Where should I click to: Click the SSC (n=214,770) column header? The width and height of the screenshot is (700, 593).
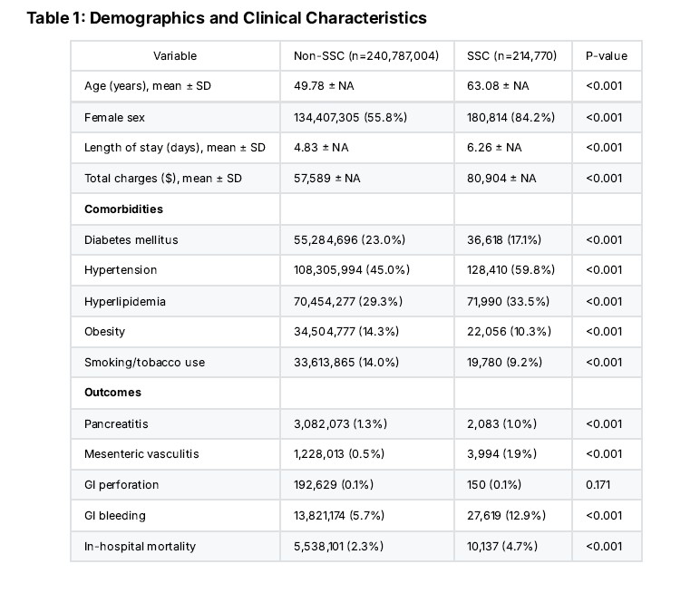pyautogui.click(x=511, y=56)
